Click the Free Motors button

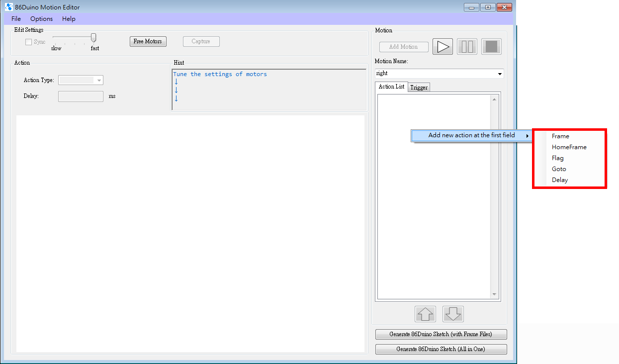148,41
